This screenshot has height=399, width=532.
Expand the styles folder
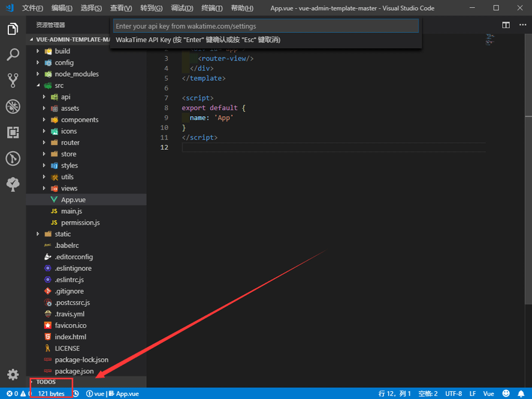86,165
